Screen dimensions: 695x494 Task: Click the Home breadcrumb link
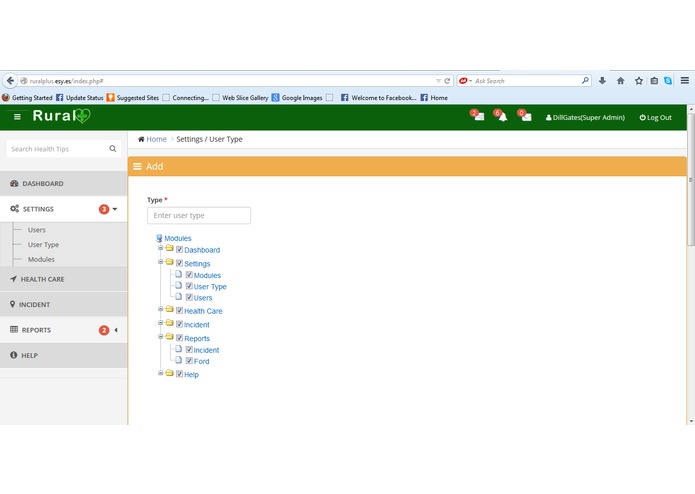156,139
